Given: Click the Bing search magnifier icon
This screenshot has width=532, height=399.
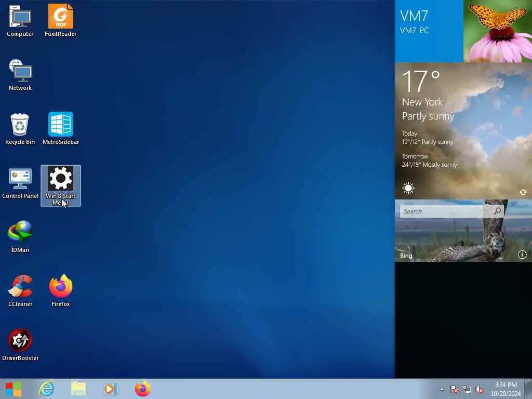Looking at the screenshot, I should [497, 211].
